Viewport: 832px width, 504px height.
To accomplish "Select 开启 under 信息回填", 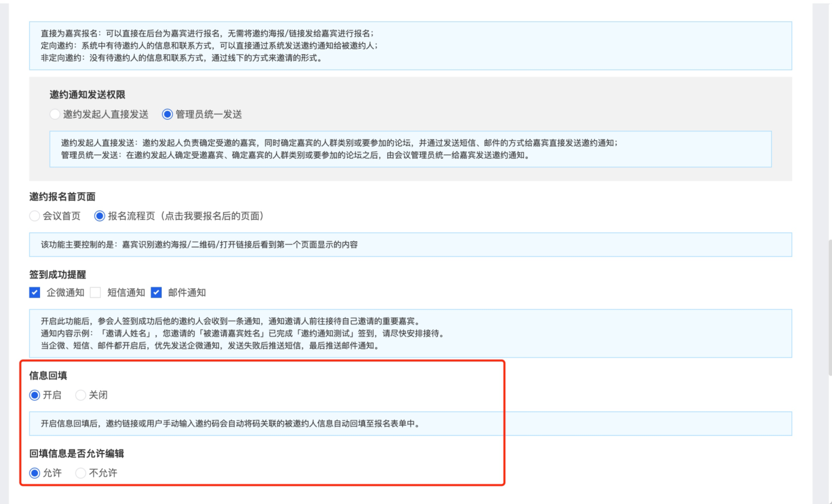I will (x=35, y=395).
